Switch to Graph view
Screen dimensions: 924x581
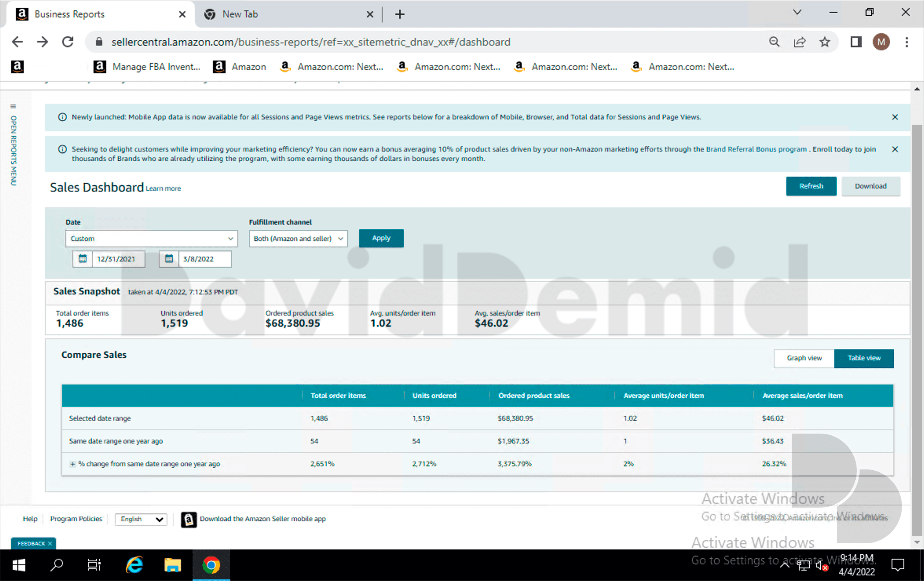804,358
